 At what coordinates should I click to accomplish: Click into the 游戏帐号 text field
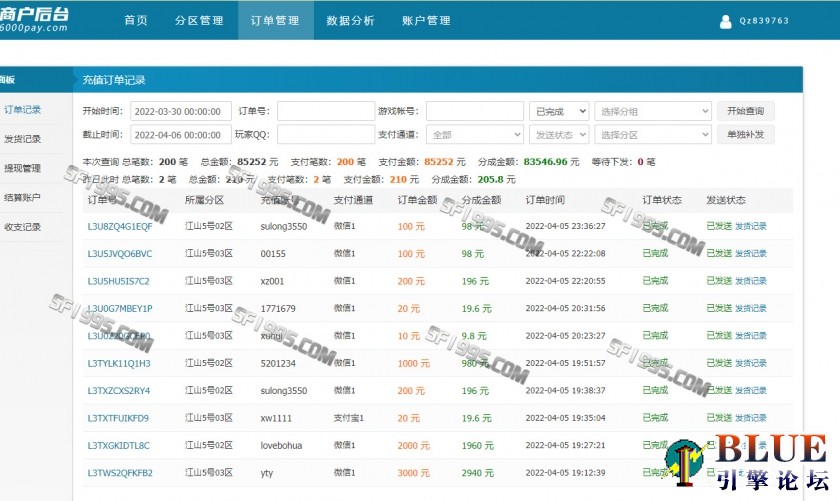pos(474,111)
